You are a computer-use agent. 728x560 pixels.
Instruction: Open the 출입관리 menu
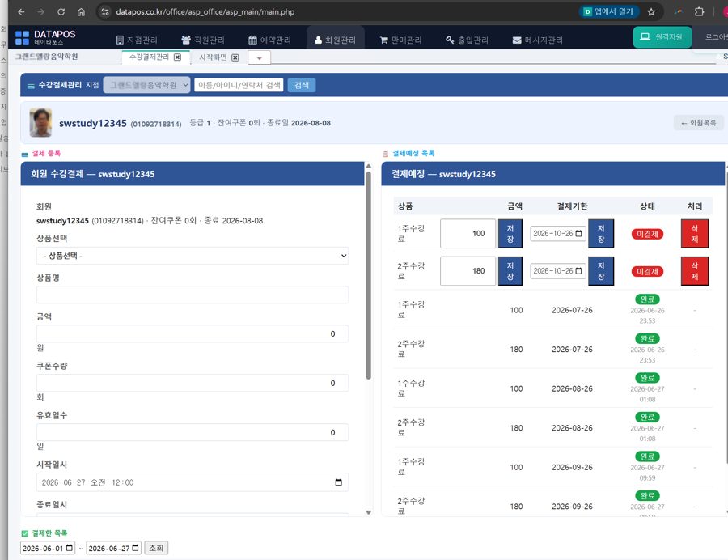(x=467, y=40)
